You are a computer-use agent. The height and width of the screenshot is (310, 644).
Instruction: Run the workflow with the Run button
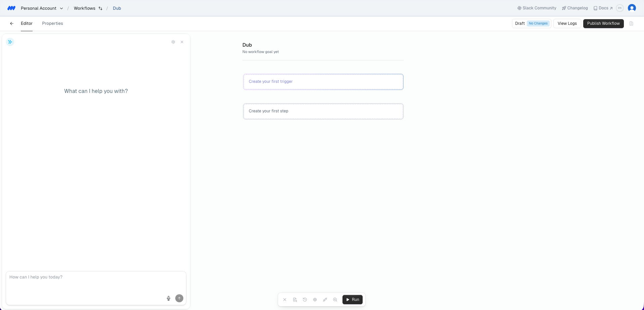click(353, 300)
